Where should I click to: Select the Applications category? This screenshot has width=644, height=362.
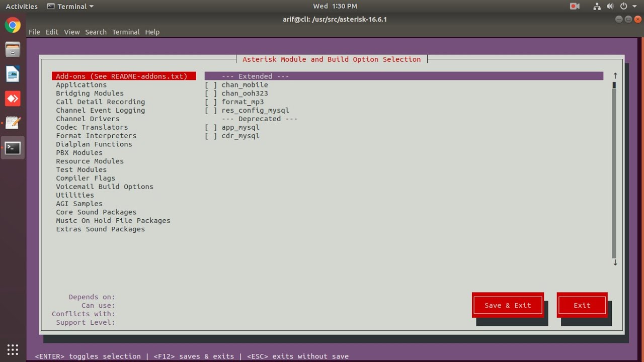click(x=81, y=85)
